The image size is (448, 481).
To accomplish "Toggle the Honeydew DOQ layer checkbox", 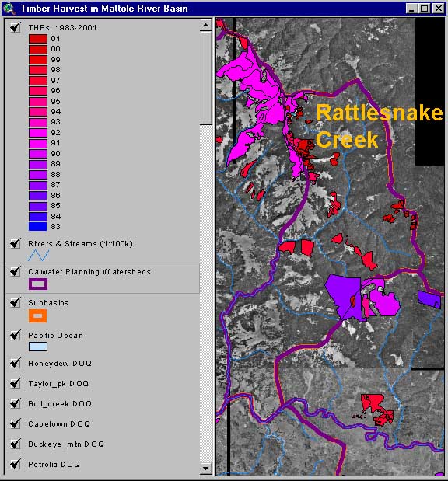I will [x=15, y=363].
